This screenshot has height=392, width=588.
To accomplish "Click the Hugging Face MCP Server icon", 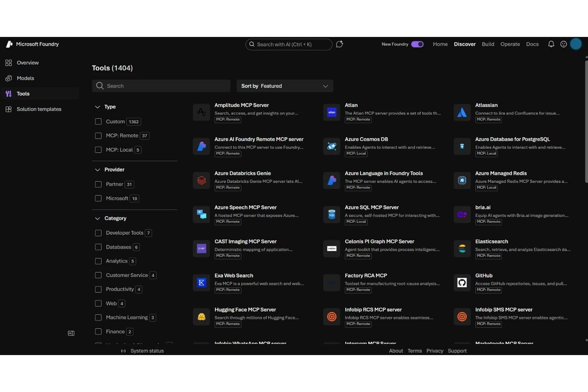I will (201, 317).
